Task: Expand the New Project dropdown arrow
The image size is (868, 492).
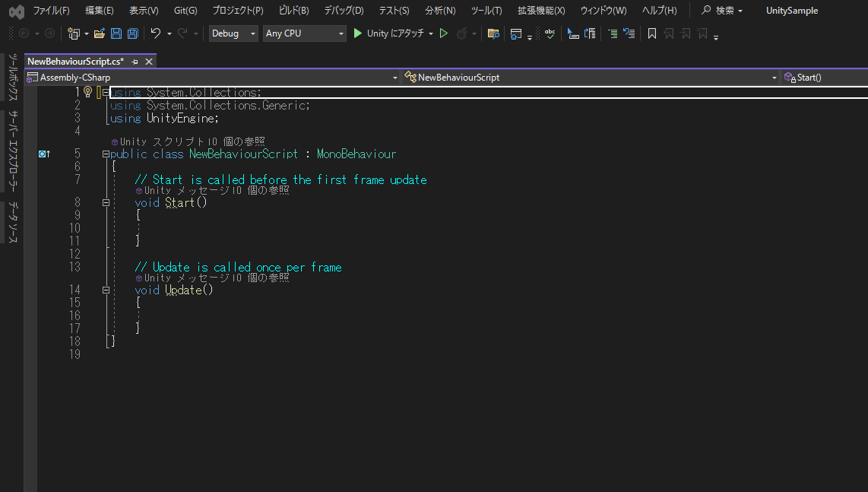Action: click(x=87, y=33)
